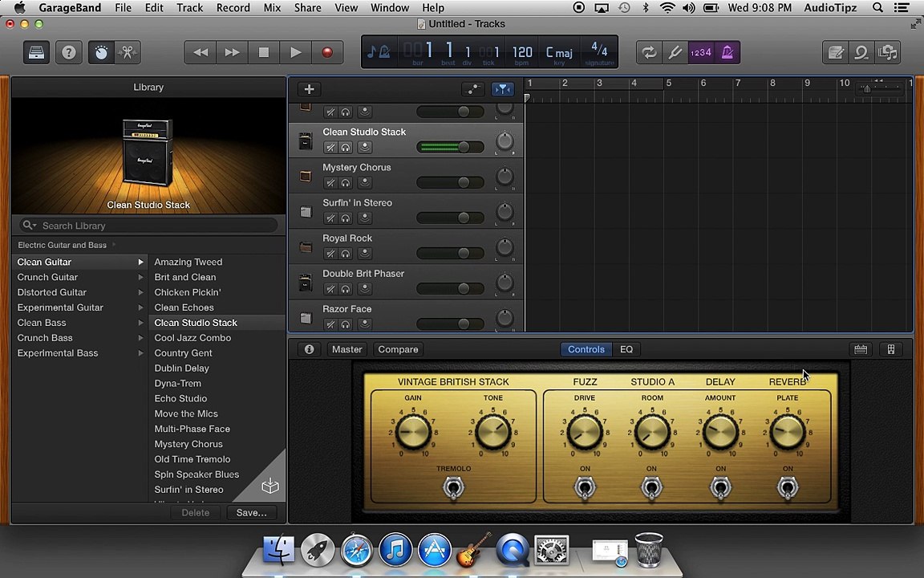Flip the Tremolo switch on the amp
Screen dimensions: 924x578
coord(453,488)
